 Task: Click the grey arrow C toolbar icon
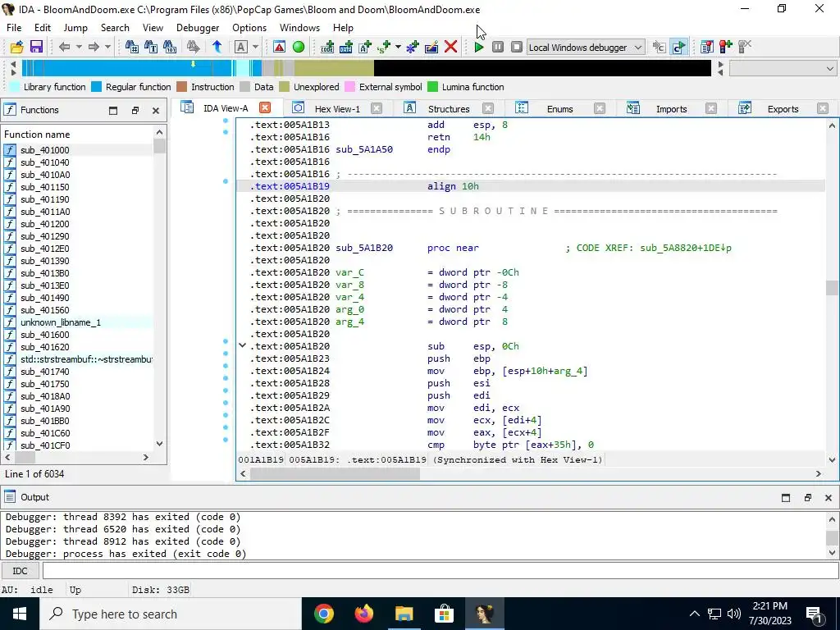[659, 47]
